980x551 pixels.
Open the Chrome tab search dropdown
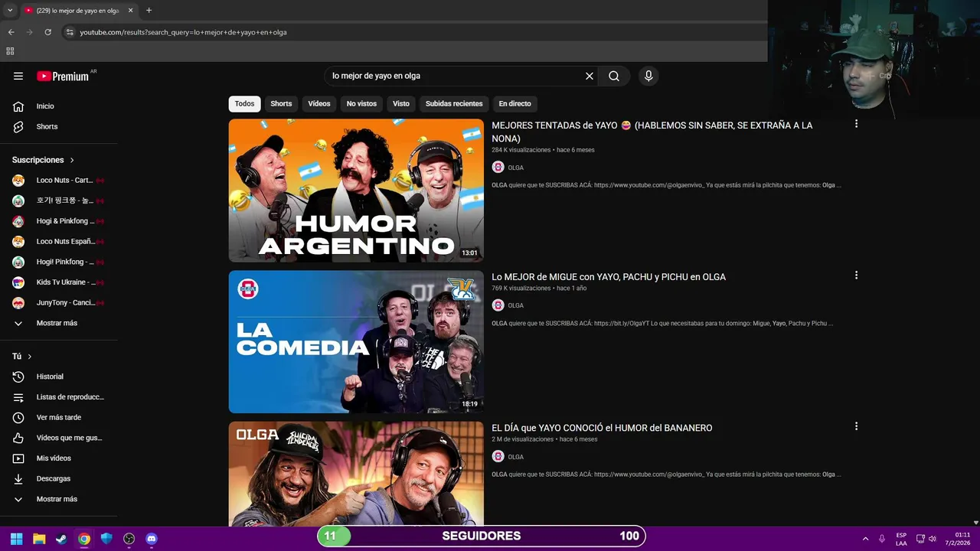(x=10, y=11)
